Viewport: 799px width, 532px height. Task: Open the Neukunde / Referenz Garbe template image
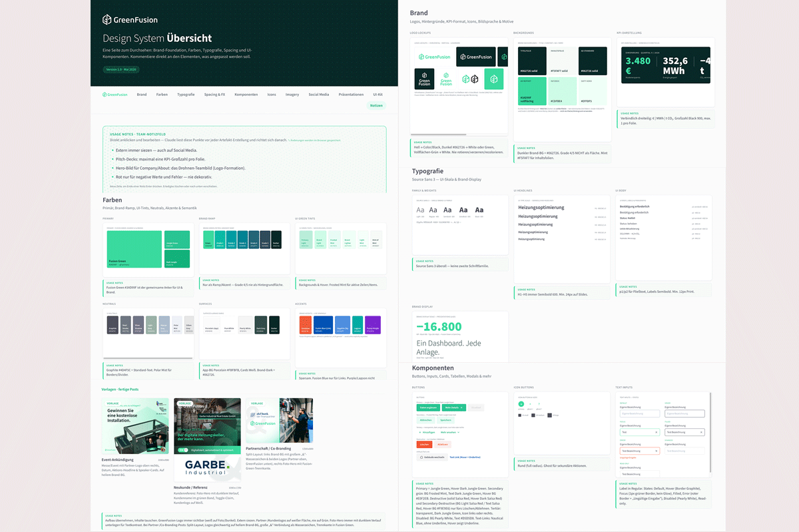(208, 440)
